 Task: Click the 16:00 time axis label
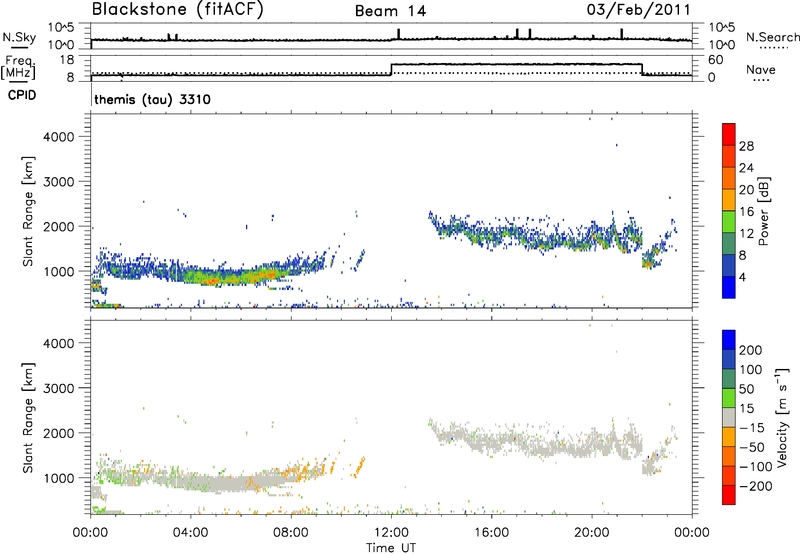click(491, 533)
